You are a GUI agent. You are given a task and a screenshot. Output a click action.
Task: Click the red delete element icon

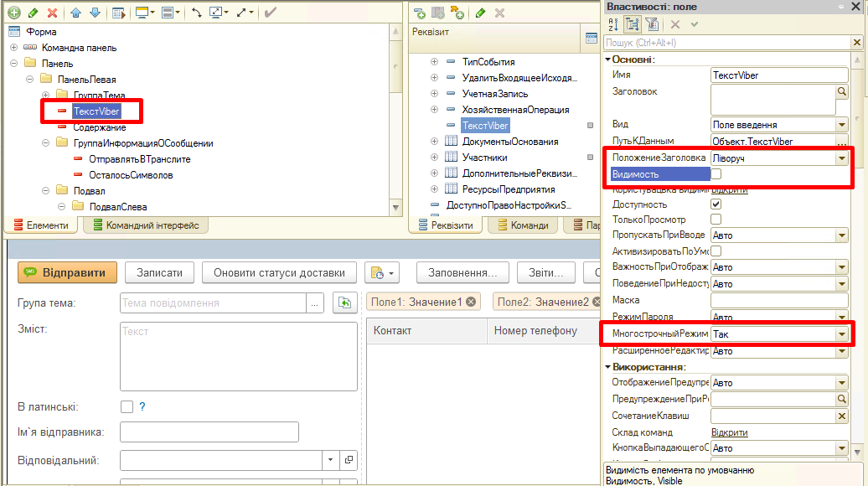[52, 13]
